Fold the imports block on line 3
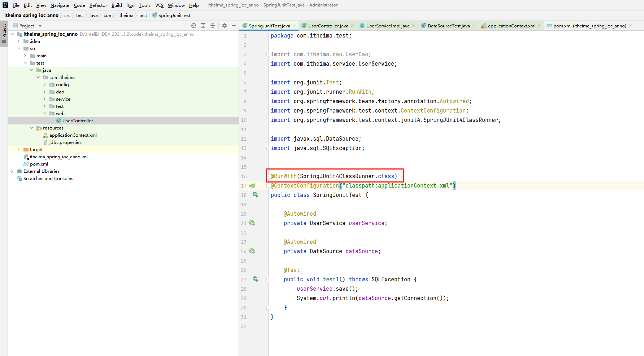 (268, 54)
